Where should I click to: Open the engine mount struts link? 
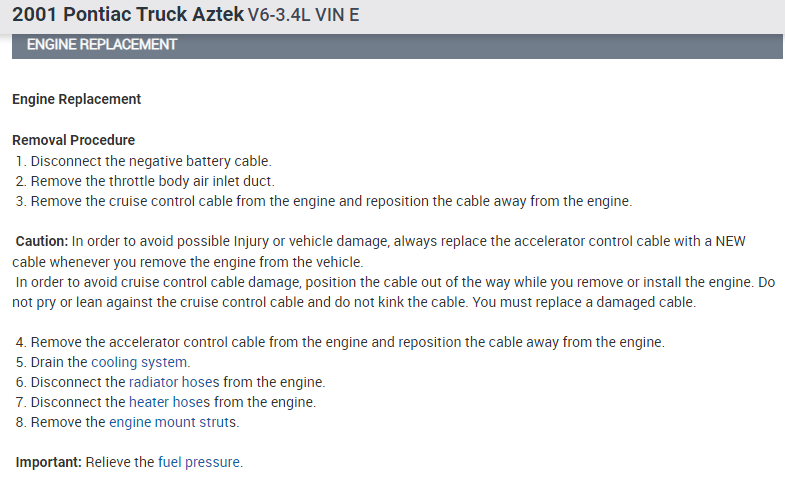pos(174,422)
